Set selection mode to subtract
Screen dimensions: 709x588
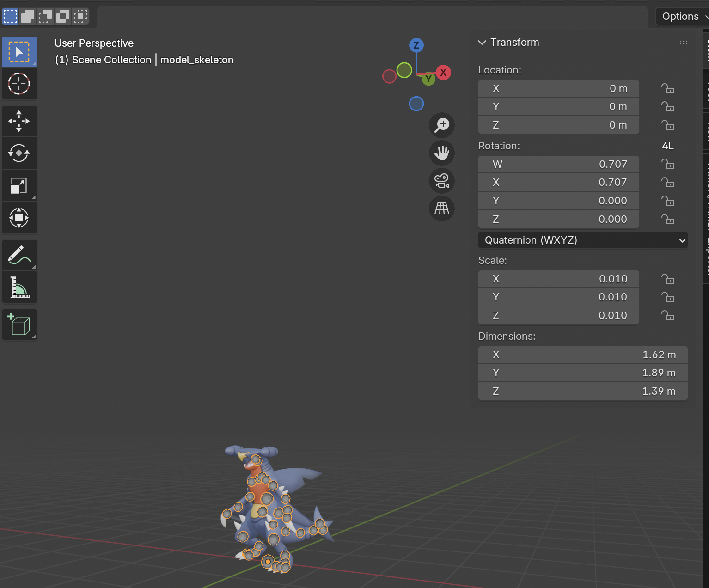click(x=45, y=16)
